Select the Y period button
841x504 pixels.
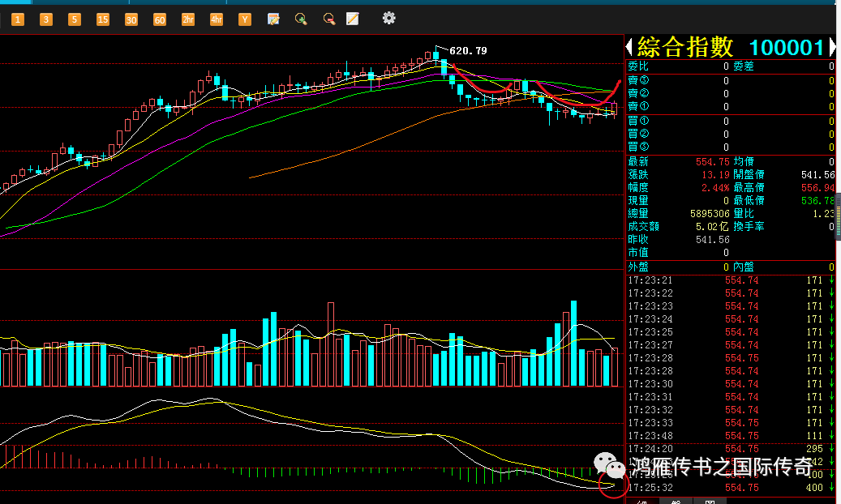tap(245, 19)
